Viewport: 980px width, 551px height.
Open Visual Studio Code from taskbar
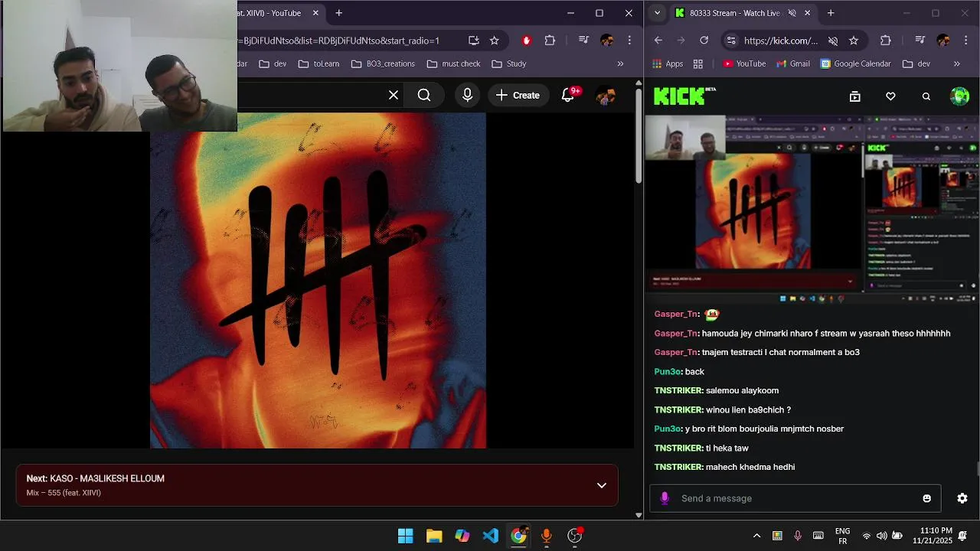[491, 536]
